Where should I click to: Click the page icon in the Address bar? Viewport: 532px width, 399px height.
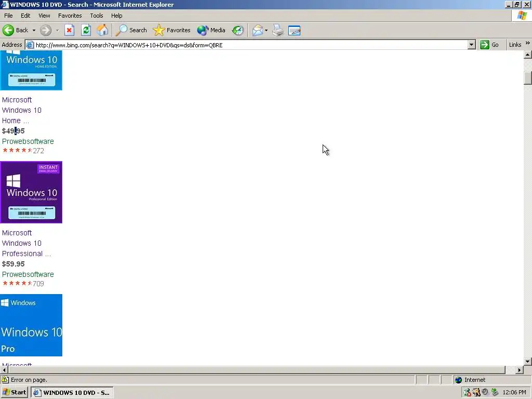pyautogui.click(x=30, y=45)
